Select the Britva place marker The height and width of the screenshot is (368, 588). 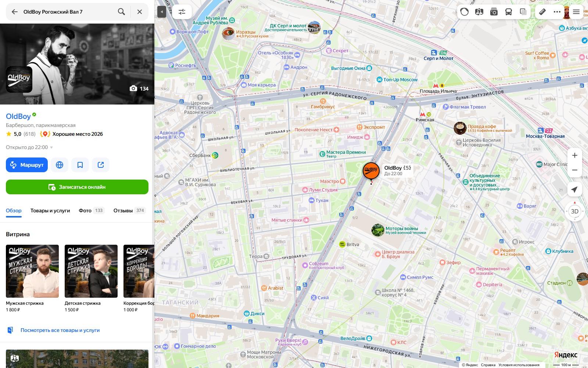[342, 244]
